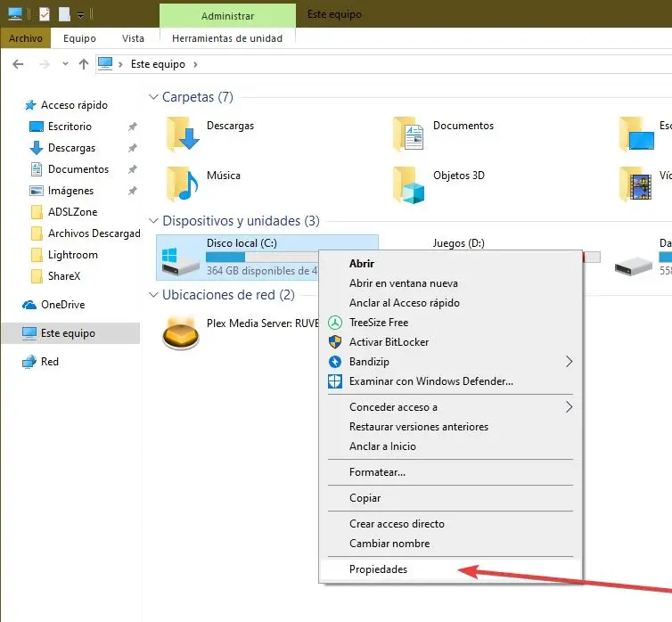Click the Windows Defender icon in menu
Image resolution: width=672 pixels, height=622 pixels.
pos(335,381)
